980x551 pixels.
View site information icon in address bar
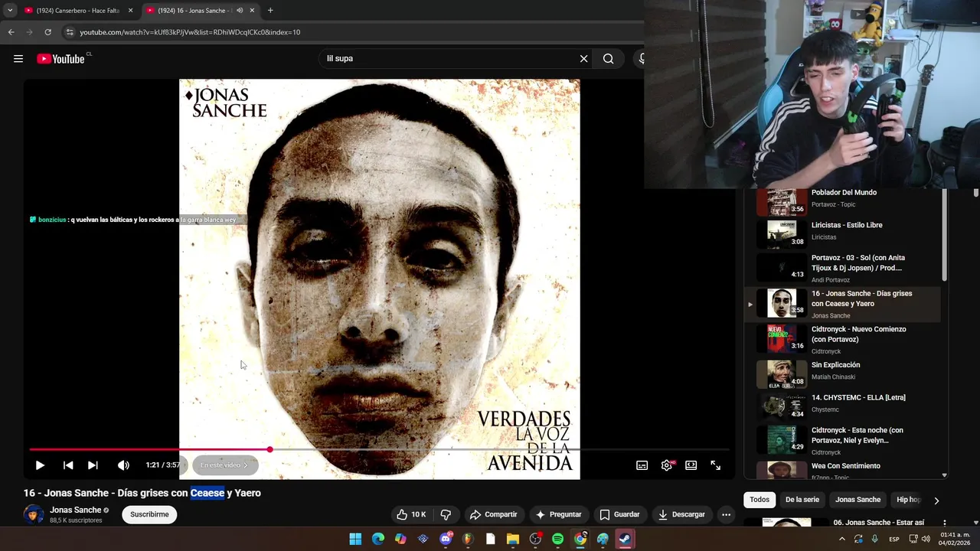click(x=70, y=32)
